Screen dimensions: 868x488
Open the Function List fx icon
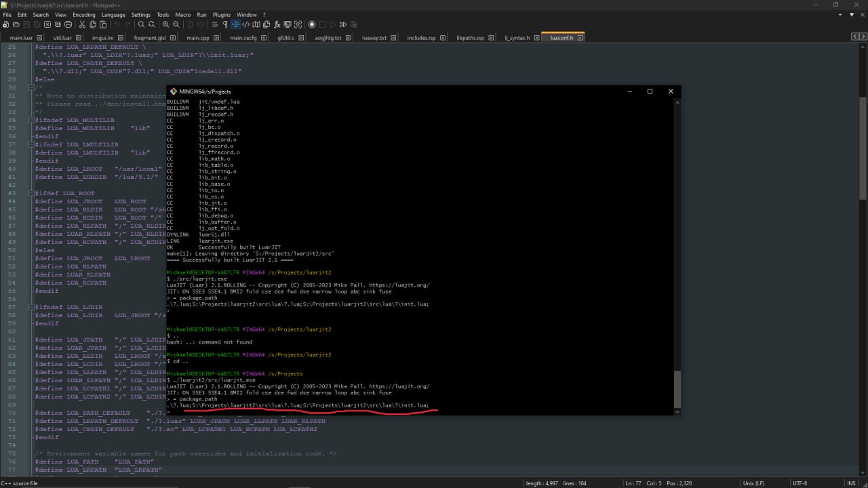(x=277, y=24)
